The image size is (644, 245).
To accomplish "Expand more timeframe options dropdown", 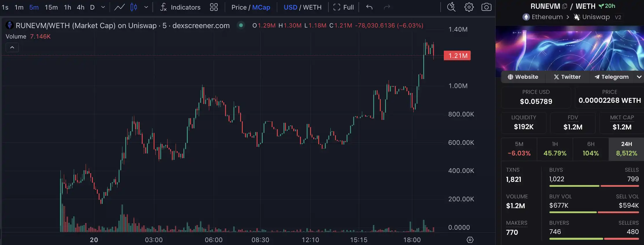I will [x=103, y=7].
